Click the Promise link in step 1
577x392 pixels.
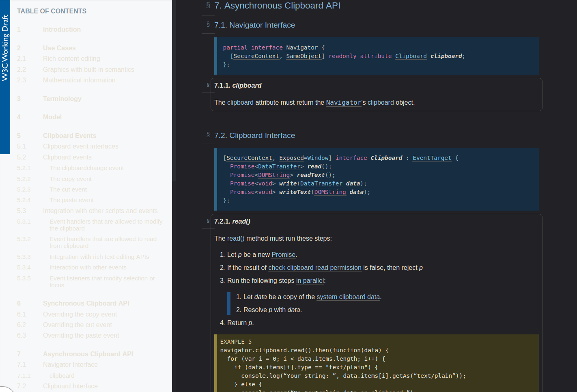point(283,254)
